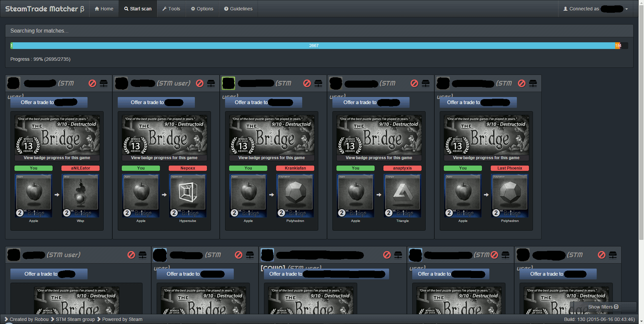Screen dimensions: 644x324
Task: Click the Progress : 99% (2695/2735) text
Action: [x=40, y=59]
